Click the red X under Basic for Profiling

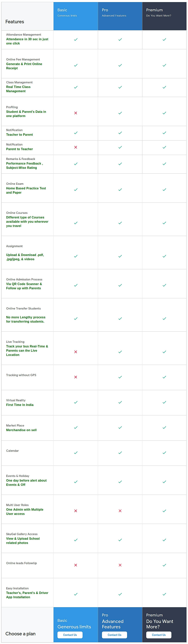click(x=75, y=113)
